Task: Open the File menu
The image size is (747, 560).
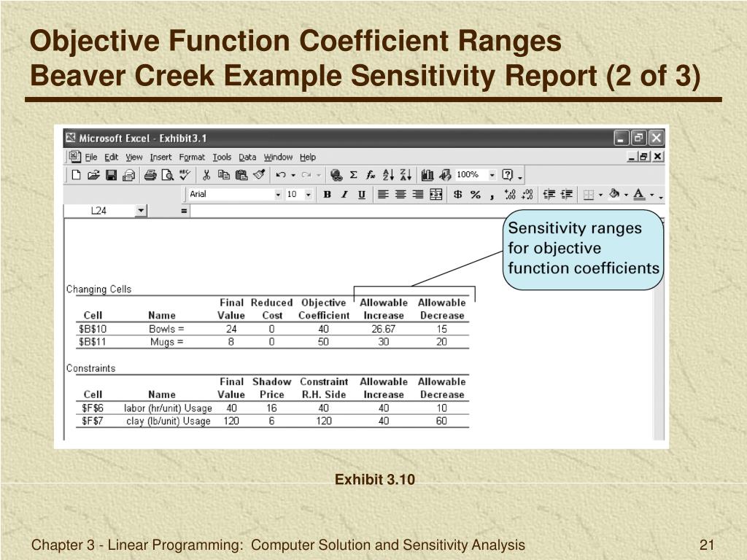Action: coord(91,157)
